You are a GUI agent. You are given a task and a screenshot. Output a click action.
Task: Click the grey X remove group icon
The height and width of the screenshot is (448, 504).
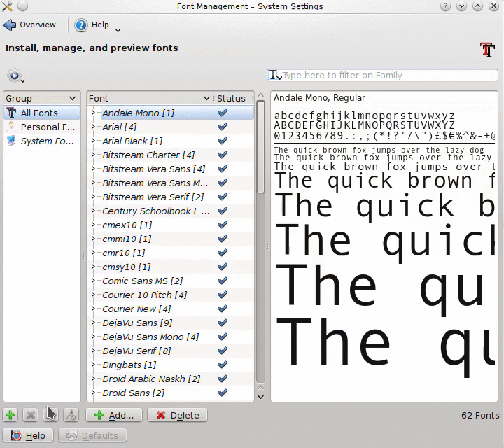tap(31, 415)
